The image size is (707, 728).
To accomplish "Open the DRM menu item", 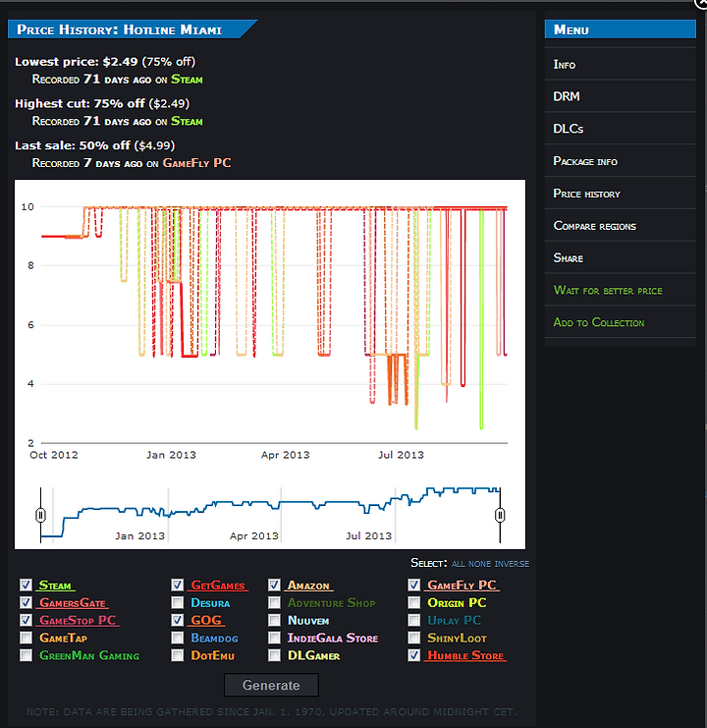I will tap(621, 96).
